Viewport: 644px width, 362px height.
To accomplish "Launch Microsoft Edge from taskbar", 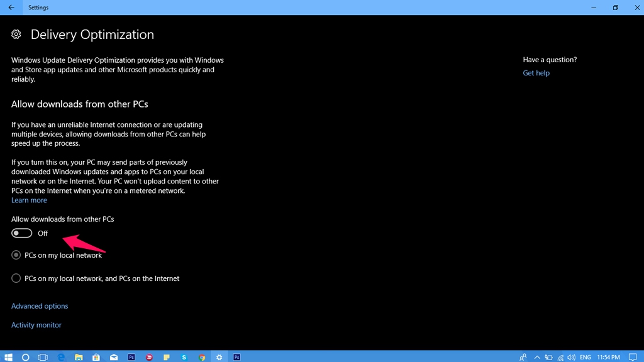I will point(61,357).
